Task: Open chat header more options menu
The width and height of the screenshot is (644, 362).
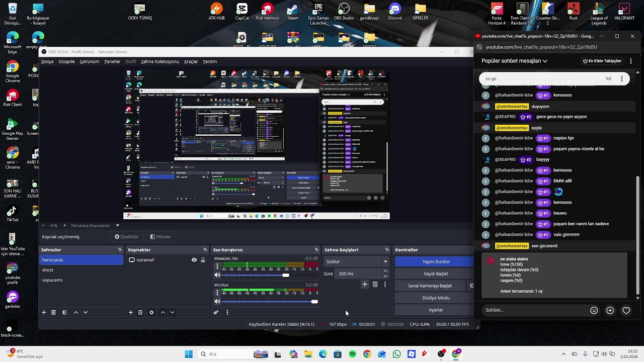Action: point(630,61)
